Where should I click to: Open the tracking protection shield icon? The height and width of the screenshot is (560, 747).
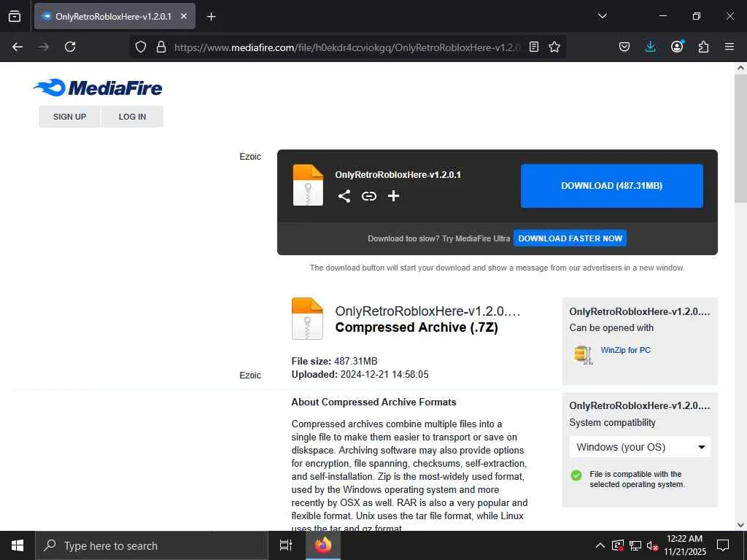(x=141, y=47)
